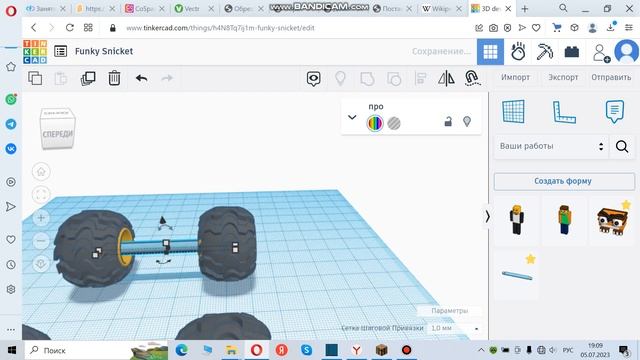Collapse the shapes panel with the chevron
The image size is (640, 360).
pos(487,216)
